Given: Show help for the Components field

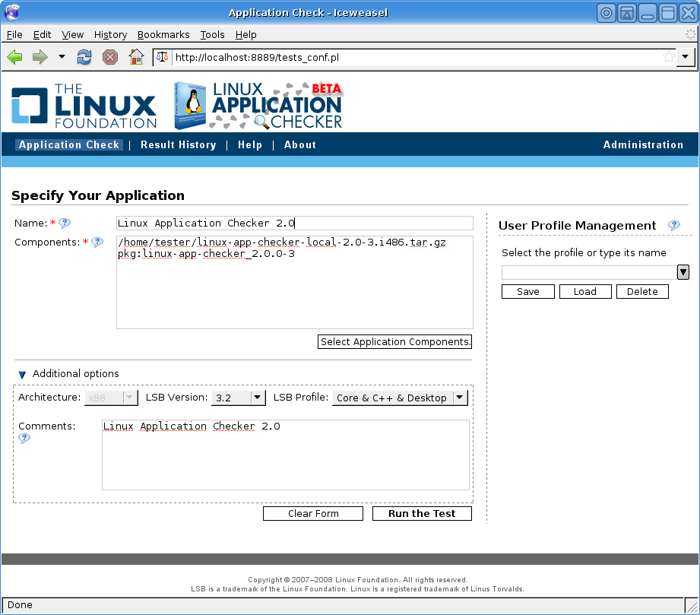Looking at the screenshot, I should [97, 242].
